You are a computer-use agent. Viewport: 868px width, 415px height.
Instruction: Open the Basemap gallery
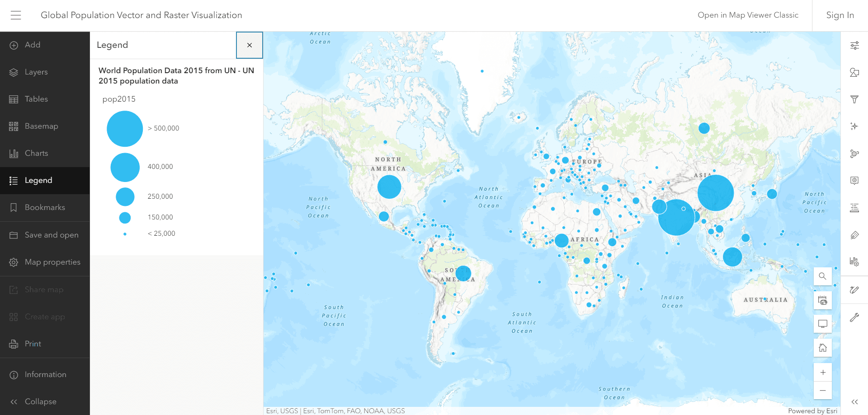click(41, 126)
